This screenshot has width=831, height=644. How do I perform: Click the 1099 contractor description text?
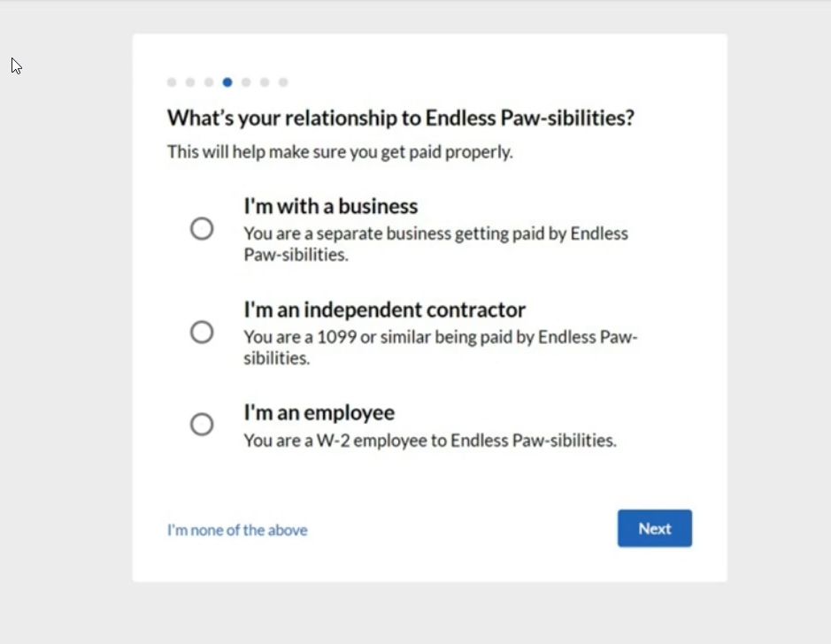tap(440, 348)
